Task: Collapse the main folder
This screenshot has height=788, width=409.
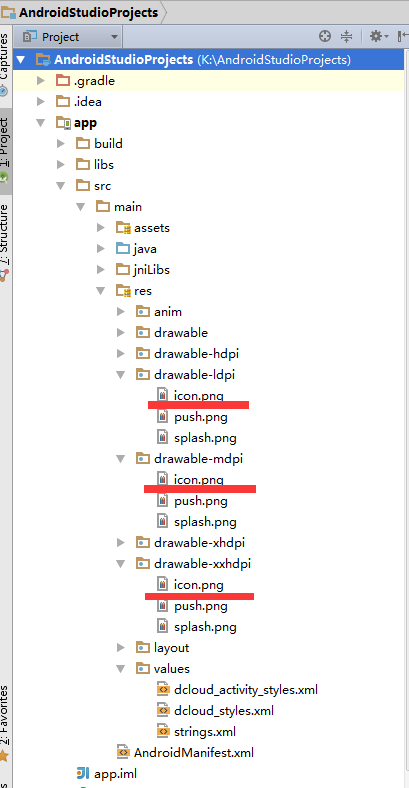Action: [x=81, y=207]
